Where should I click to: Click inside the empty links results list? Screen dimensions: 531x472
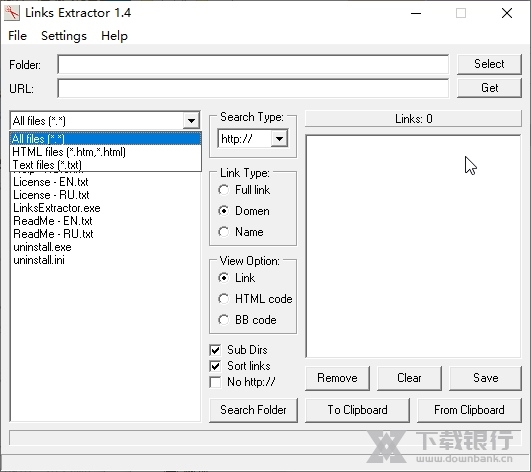(x=413, y=246)
